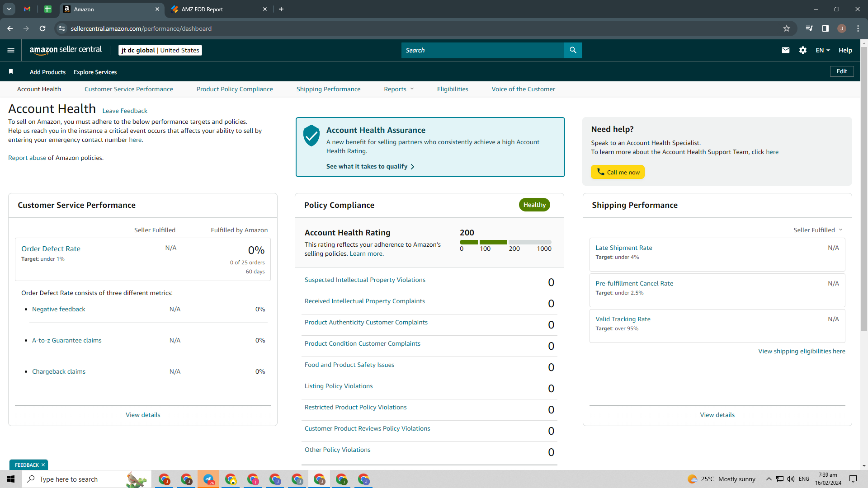
Task: Open the pinned Gmail tab
Action: click(27, 9)
